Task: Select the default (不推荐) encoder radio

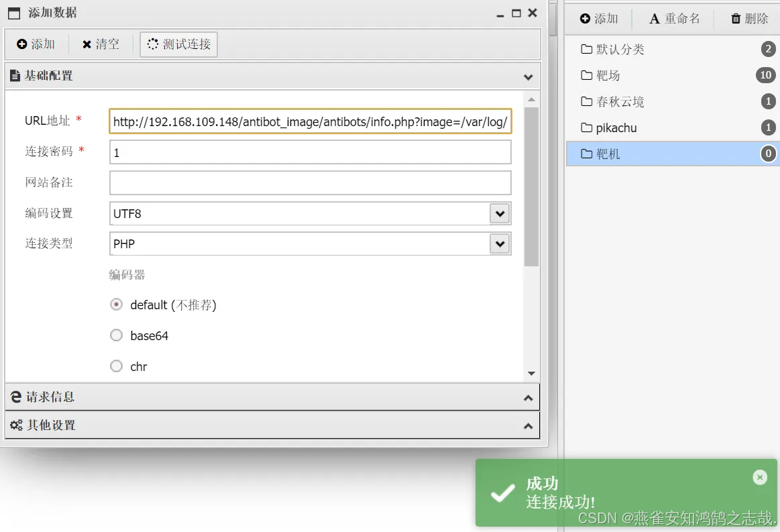Action: tap(116, 305)
